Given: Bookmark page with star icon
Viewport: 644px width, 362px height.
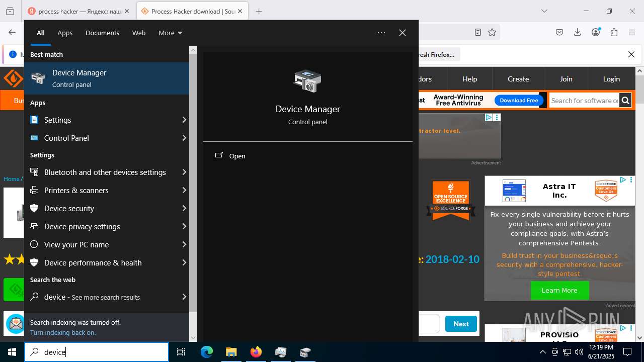Looking at the screenshot, I should pos(492,32).
